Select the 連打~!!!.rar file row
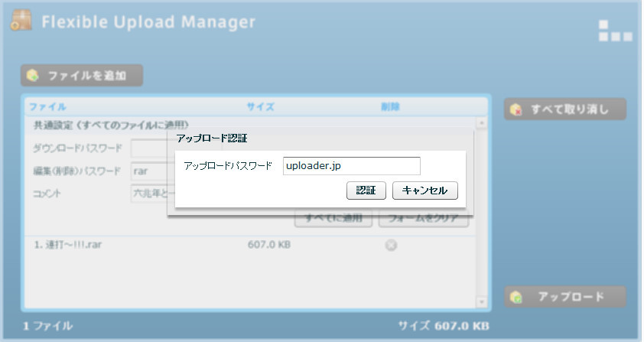Viewport: 644px width, 342px height. (x=249, y=245)
